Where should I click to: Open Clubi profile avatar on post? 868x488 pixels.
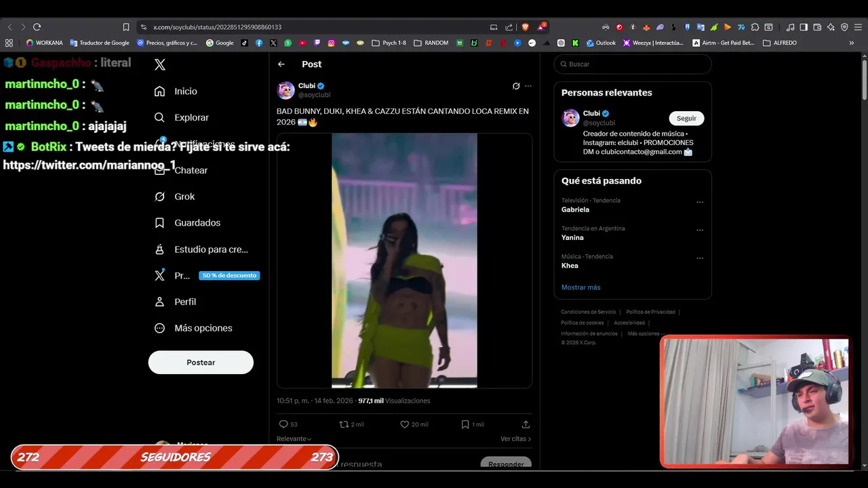tap(286, 90)
